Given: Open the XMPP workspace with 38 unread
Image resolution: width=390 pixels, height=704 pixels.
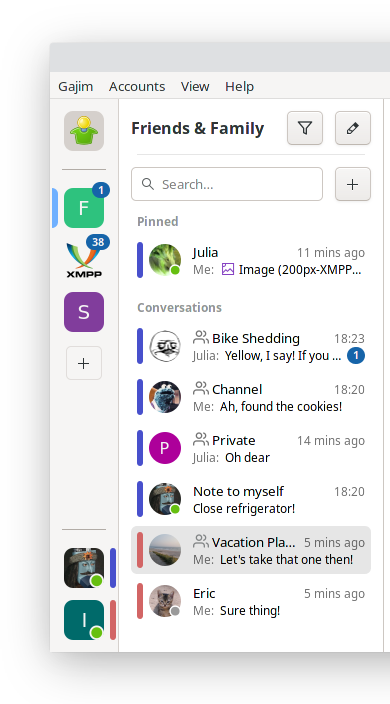Looking at the screenshot, I should coord(84,260).
